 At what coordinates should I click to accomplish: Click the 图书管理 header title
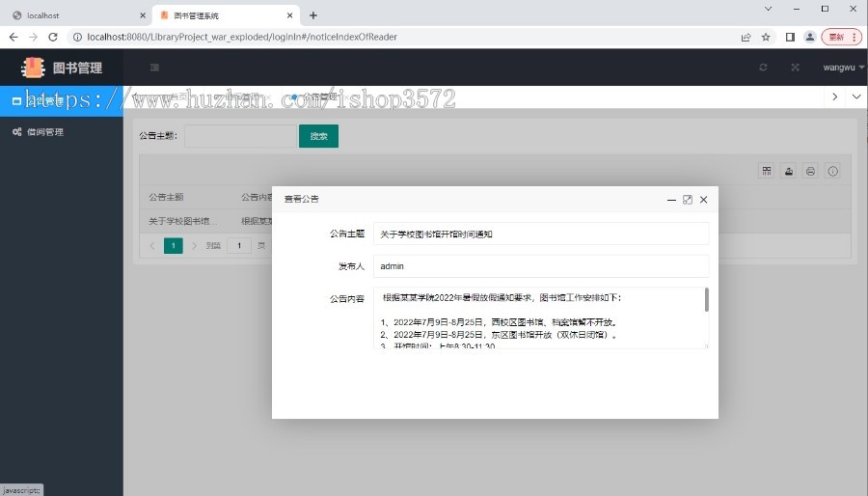pos(77,68)
